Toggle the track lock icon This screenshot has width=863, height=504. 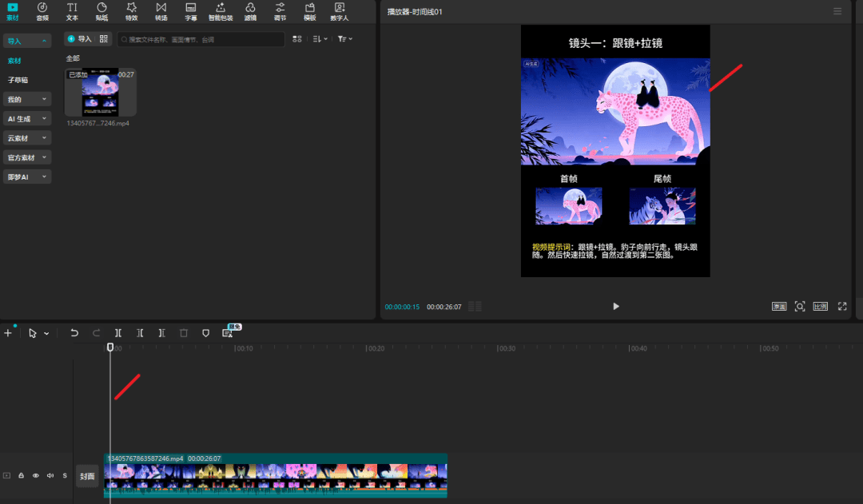point(22,475)
